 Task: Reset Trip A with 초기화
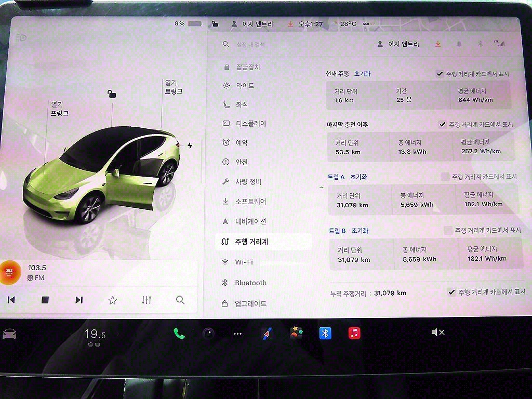tap(358, 177)
